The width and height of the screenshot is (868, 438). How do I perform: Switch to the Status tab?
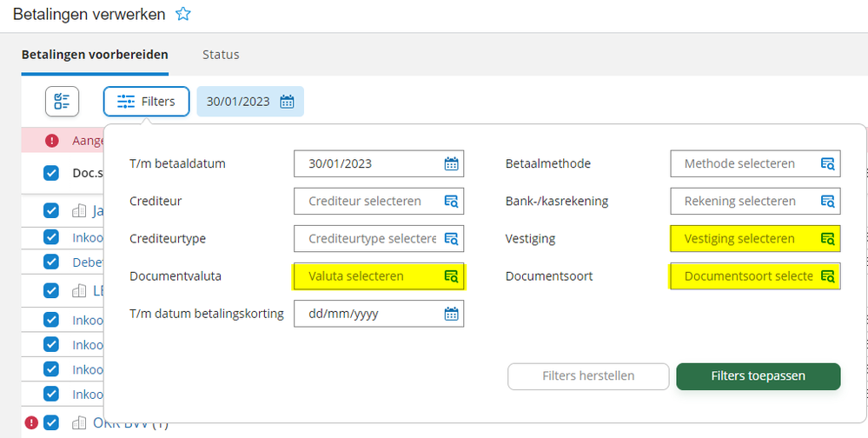(x=221, y=55)
